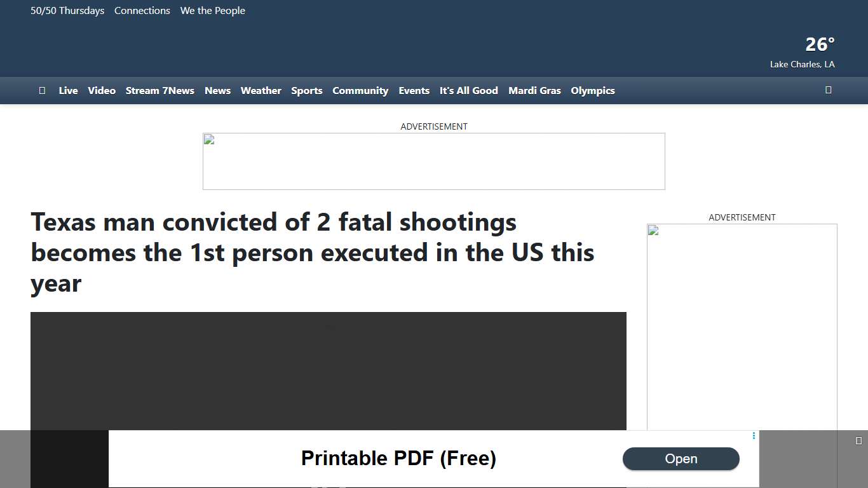The image size is (868, 488).
Task: Open the Stream 7News section
Action: click(159, 90)
